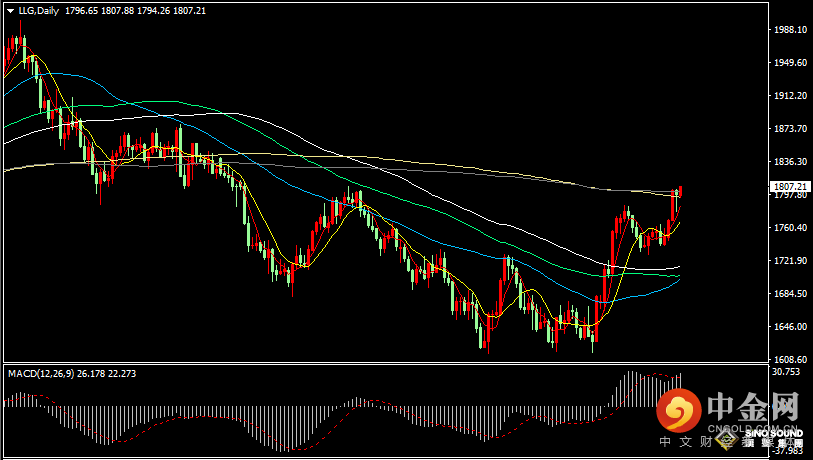Screen dimensions: 813x460
Task: Click the 1721.90 price axis label
Action: [790, 261]
